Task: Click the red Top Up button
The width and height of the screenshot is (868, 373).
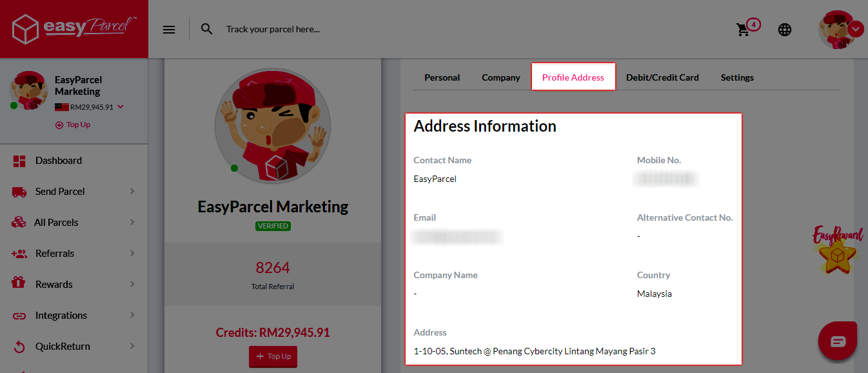Action: [x=273, y=356]
